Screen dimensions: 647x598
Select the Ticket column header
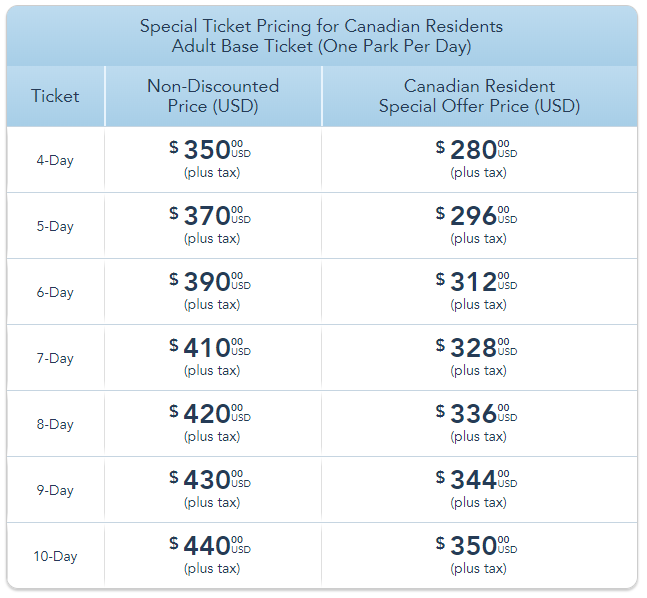pos(55,96)
